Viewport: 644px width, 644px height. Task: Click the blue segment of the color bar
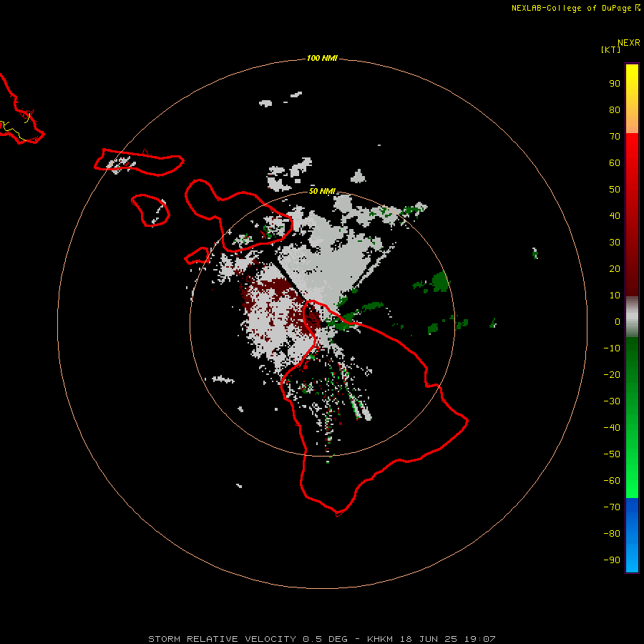coord(632,535)
